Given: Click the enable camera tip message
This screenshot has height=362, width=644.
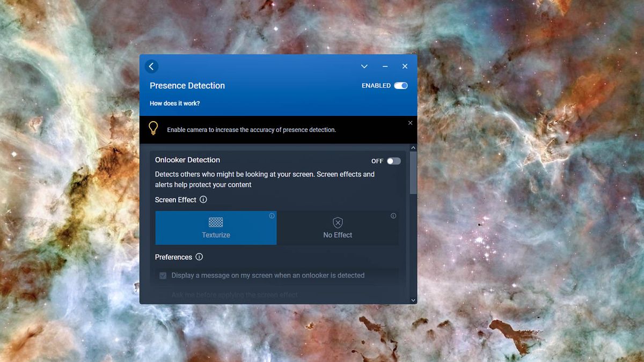Looking at the screenshot, I should (x=251, y=130).
